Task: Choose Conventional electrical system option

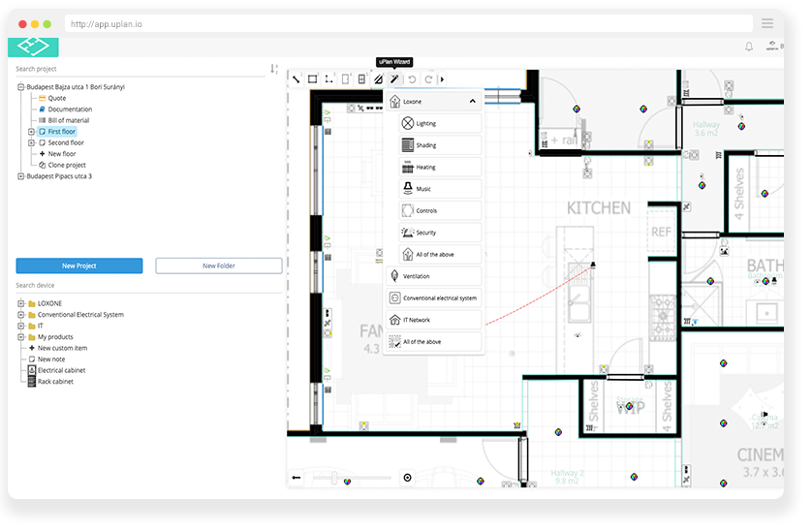Action: point(434,297)
